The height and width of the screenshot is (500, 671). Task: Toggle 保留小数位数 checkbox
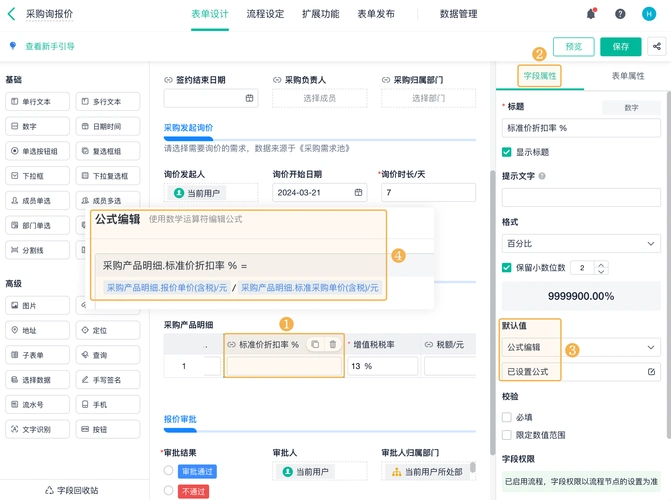[x=507, y=268]
